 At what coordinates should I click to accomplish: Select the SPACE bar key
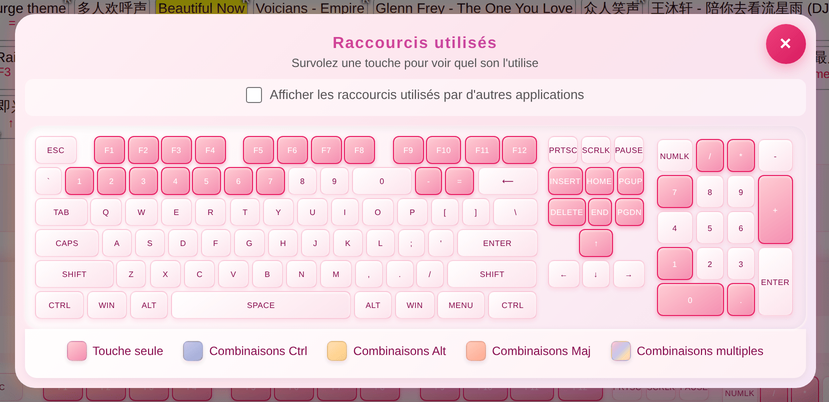(261, 305)
